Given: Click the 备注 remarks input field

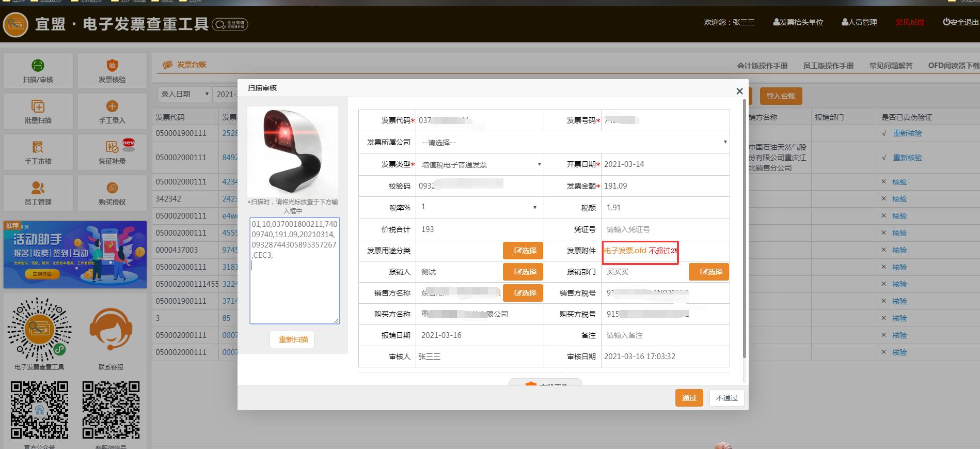Looking at the screenshot, I should pos(665,335).
